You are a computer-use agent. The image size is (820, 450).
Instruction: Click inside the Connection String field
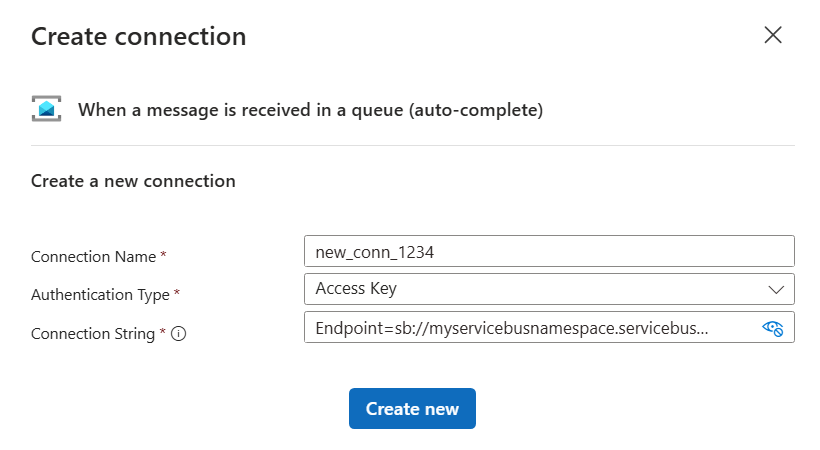click(530, 328)
